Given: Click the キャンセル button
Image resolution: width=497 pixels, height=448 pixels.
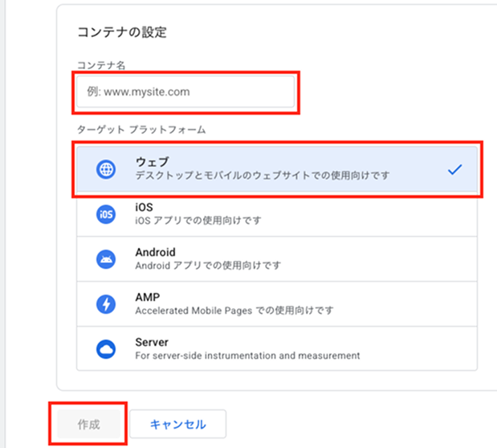Looking at the screenshot, I should click(x=177, y=424).
